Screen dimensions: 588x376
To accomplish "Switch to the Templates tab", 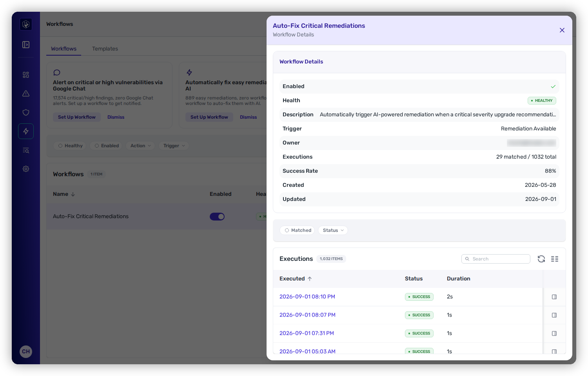I will click(105, 49).
